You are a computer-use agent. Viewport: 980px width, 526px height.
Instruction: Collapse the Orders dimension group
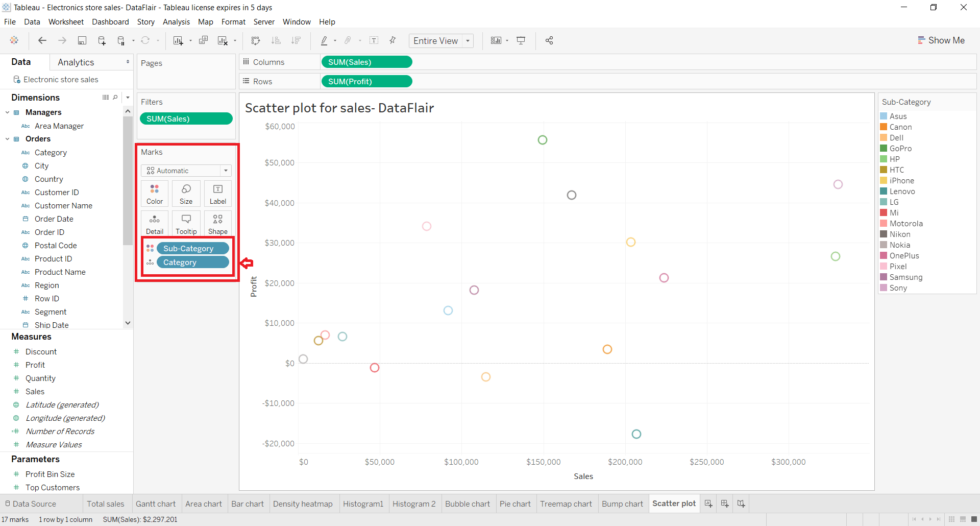(7, 138)
